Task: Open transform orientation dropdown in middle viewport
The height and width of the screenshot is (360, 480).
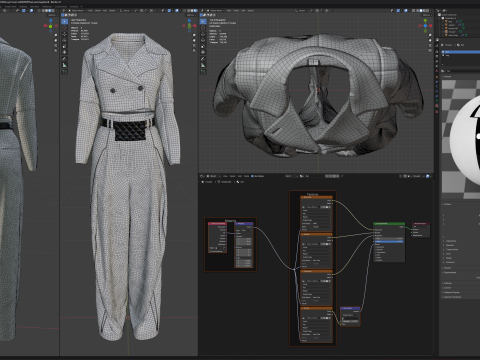Action: point(126,11)
